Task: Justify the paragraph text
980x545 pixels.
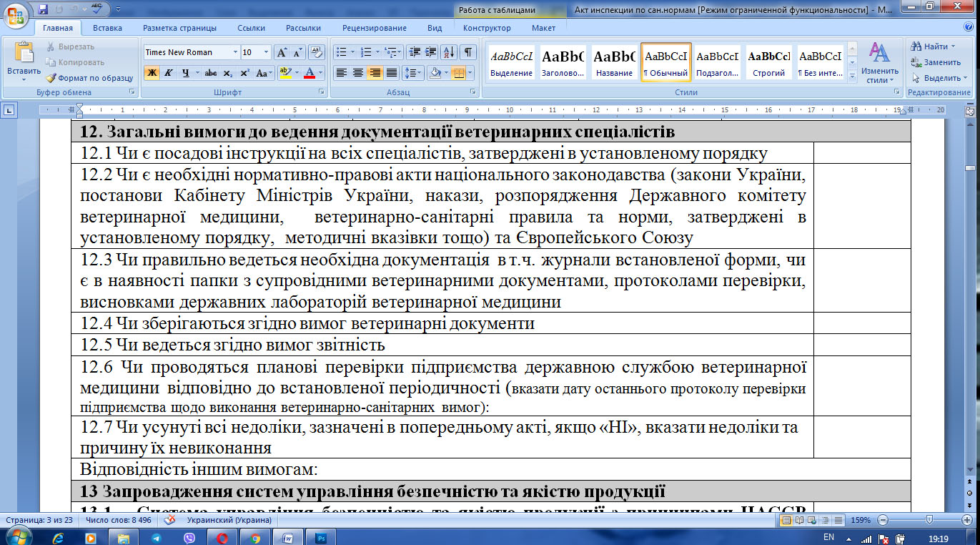Action: click(x=391, y=73)
